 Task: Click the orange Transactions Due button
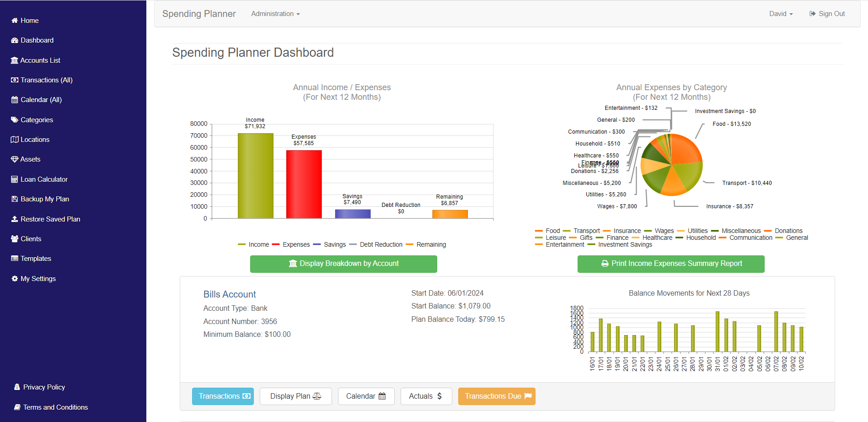[497, 396]
